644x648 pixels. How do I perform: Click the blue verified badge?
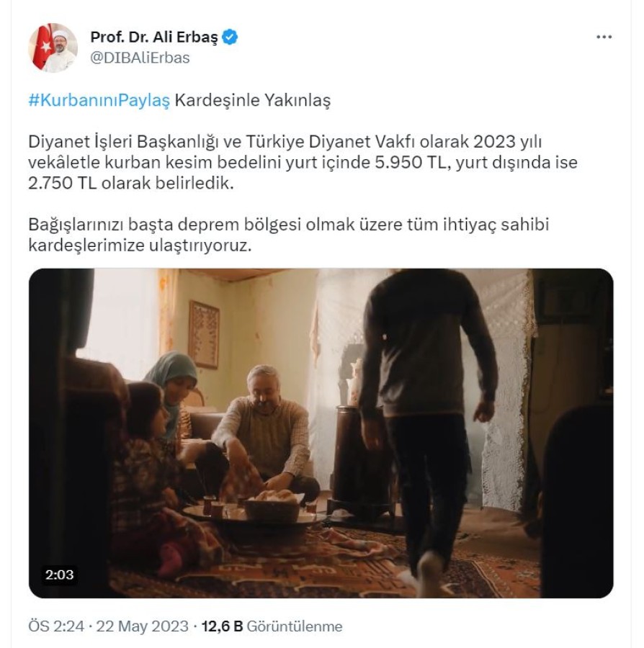point(230,37)
